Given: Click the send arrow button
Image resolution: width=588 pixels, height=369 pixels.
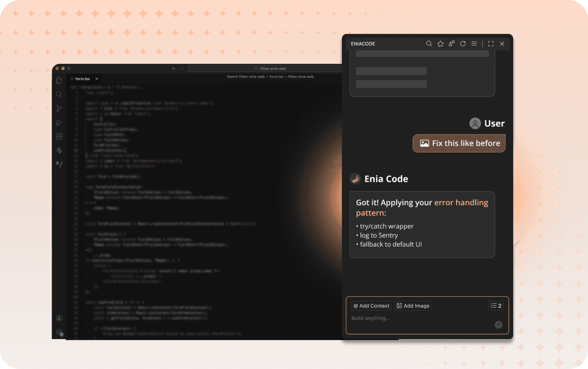Looking at the screenshot, I should (x=498, y=325).
